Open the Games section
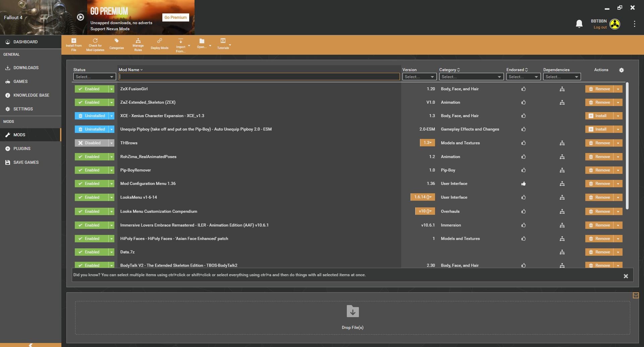Viewport: 644px width, 347px height. click(31, 82)
